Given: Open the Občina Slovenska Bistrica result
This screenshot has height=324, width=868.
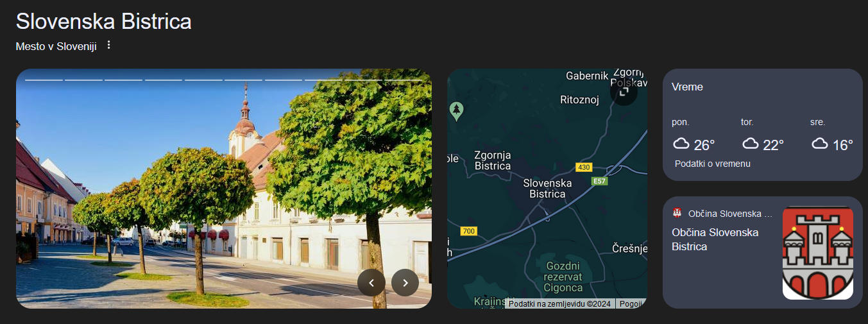Looking at the screenshot, I should pos(715,239).
